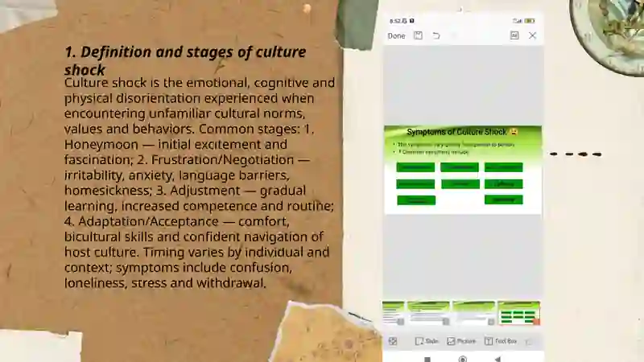This screenshot has height=362, width=644.
Task: Tap the Android home circle button
Action: click(462, 359)
